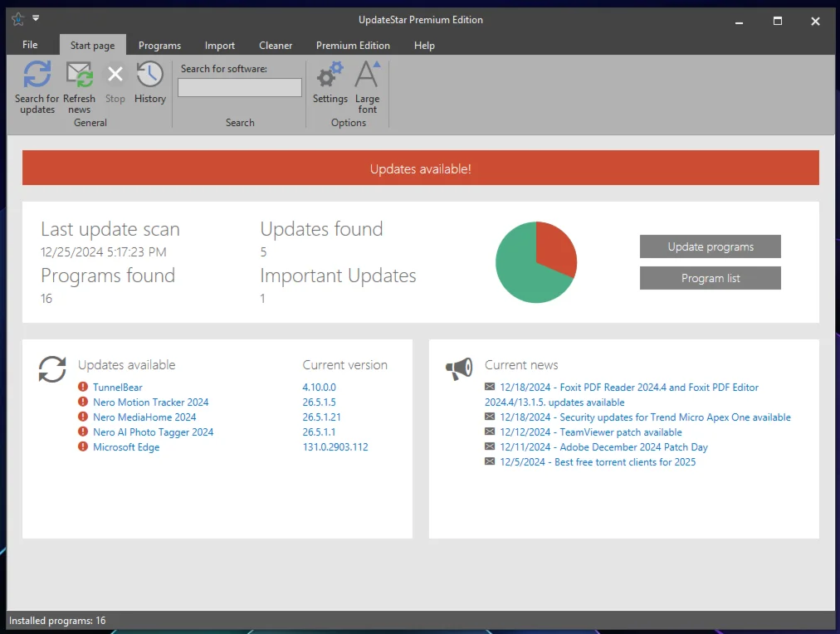
Task: Click the megaphone Current news icon
Action: (x=459, y=369)
